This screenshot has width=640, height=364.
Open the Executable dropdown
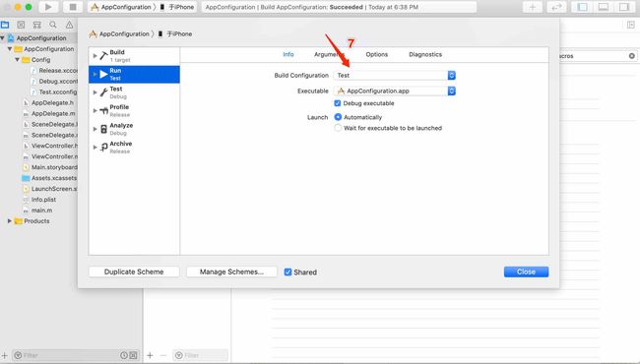[x=395, y=91]
